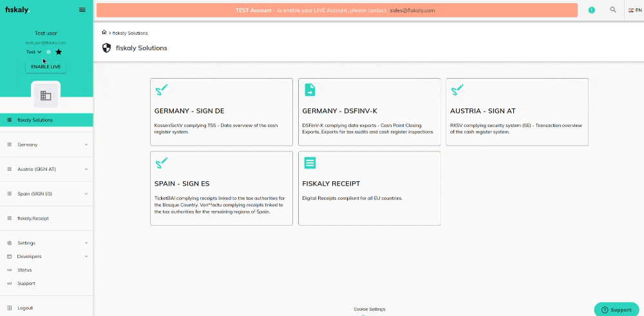Open the EN language selector
The height and width of the screenshot is (316, 644).
point(634,10)
